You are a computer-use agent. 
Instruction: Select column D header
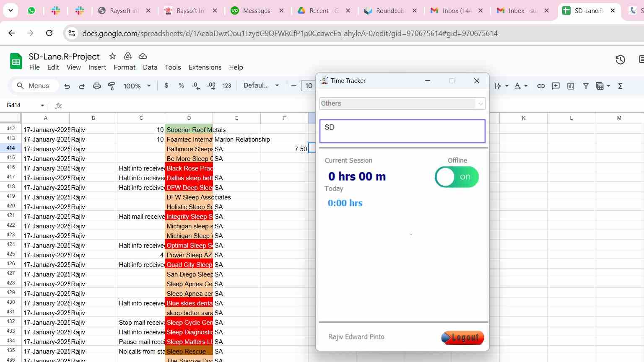pos(189,118)
